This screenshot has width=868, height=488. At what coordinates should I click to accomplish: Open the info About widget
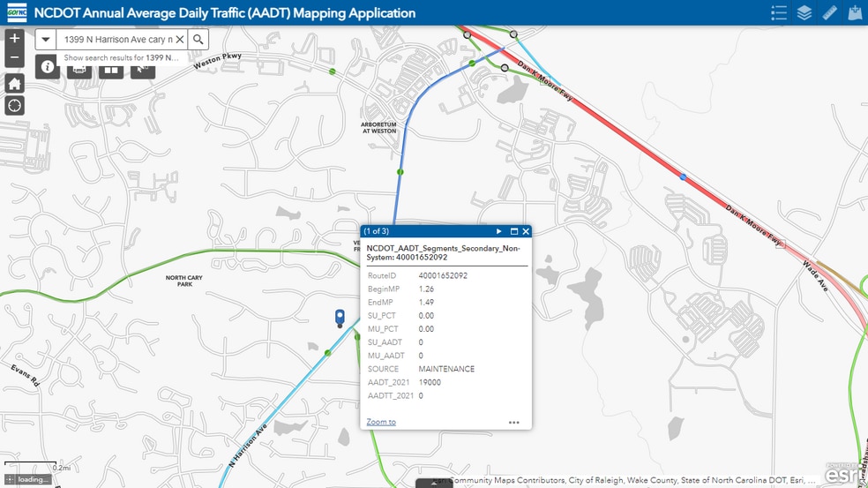48,67
